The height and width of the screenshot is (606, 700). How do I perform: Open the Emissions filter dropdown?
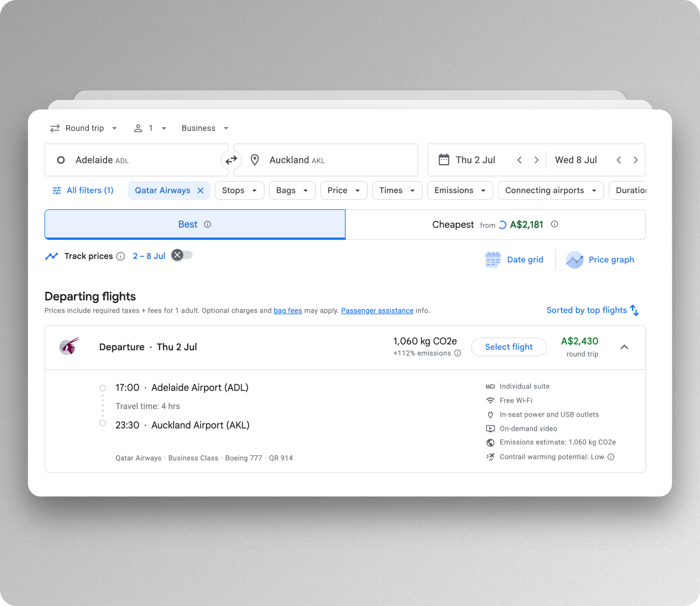click(460, 190)
